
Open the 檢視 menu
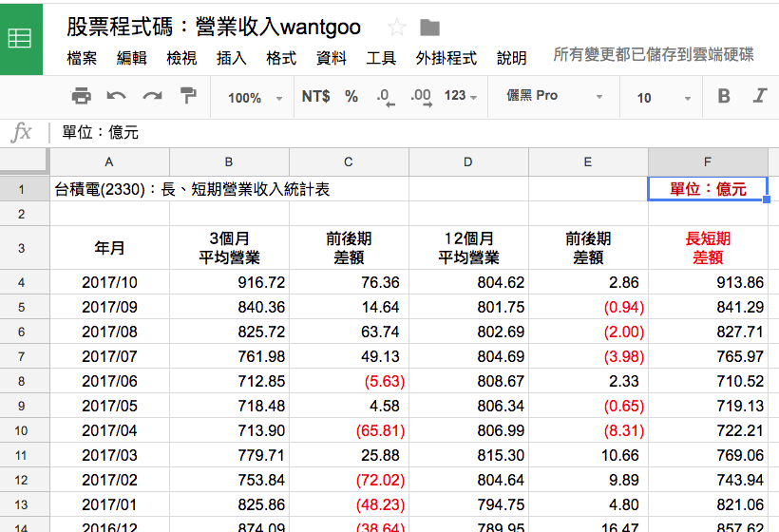[181, 58]
